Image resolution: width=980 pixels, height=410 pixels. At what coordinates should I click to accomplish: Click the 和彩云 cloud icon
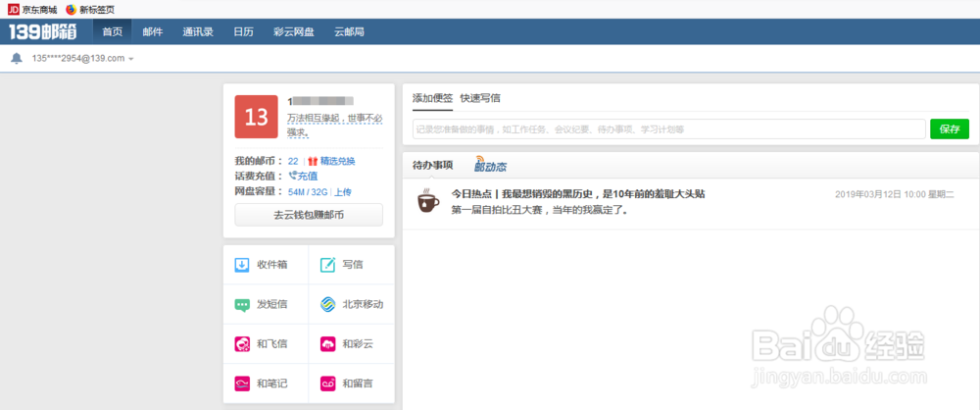coord(327,343)
